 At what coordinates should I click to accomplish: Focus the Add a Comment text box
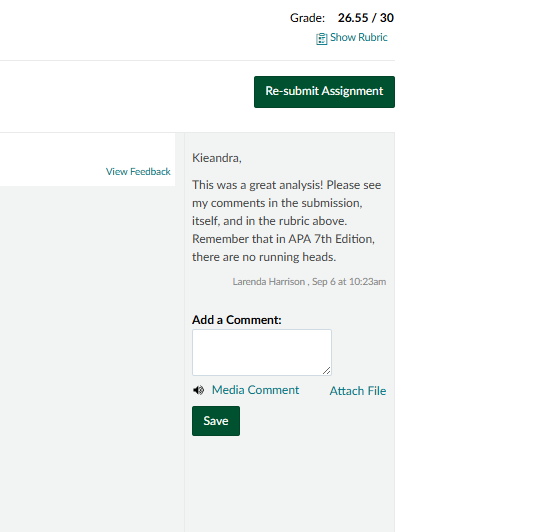coord(262,352)
